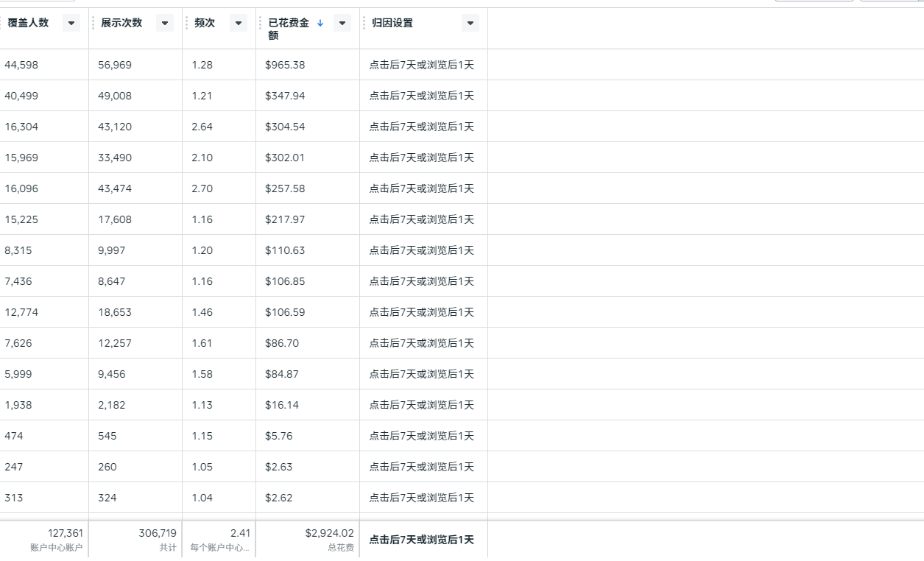Click the drag handle of 归因设置 column
This screenshot has height=561, width=924.
[364, 23]
